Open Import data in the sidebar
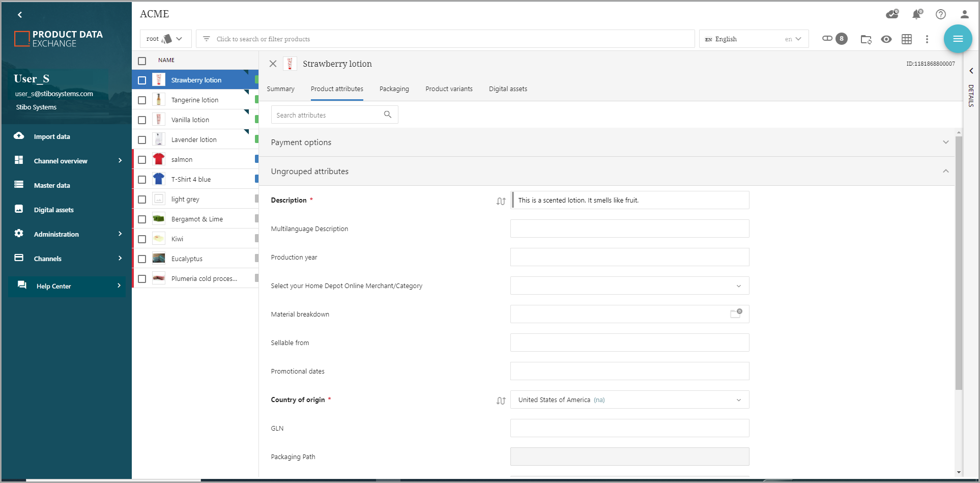 pyautogui.click(x=52, y=136)
